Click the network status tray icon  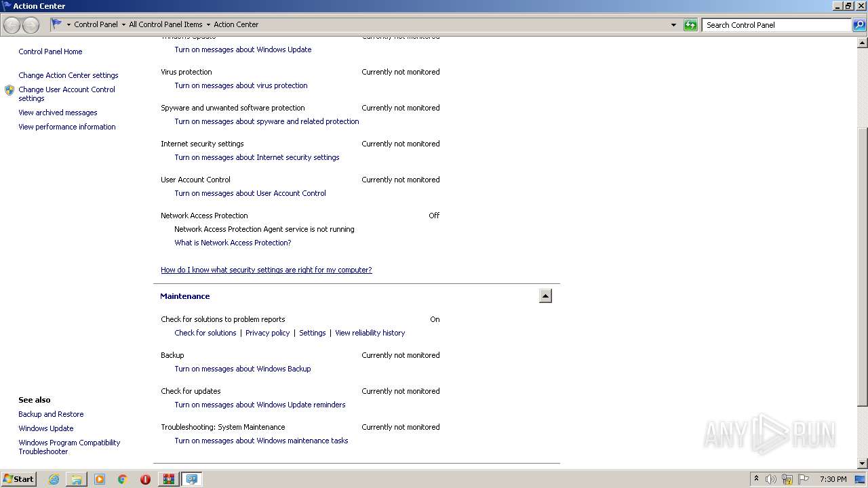[x=787, y=479]
